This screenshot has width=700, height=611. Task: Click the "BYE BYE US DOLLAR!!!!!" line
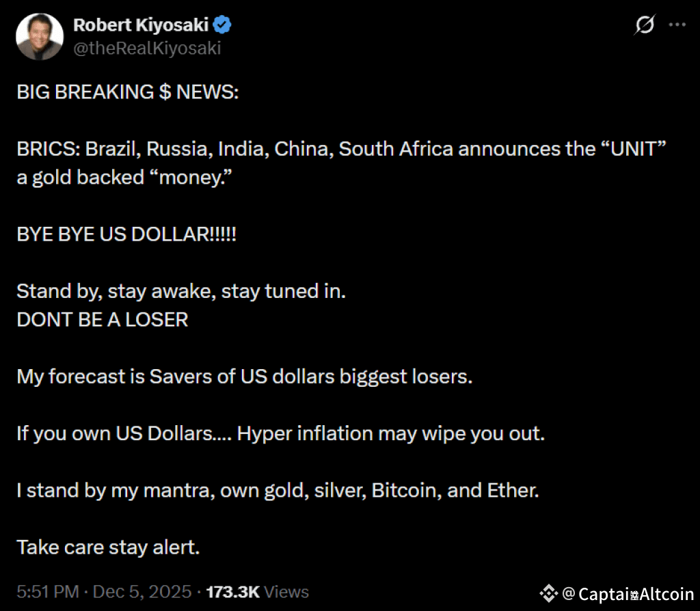(x=126, y=234)
